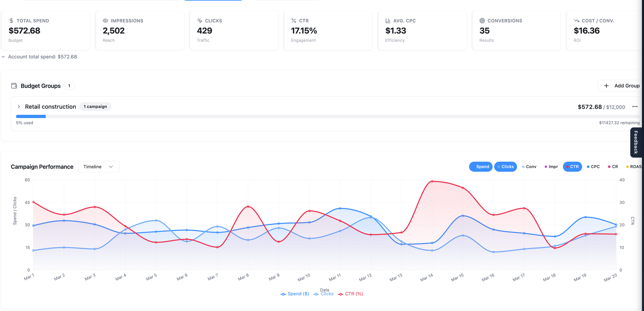Click the Mar 11 Spend data point
The width and height of the screenshot is (644, 311).
[x=340, y=208]
